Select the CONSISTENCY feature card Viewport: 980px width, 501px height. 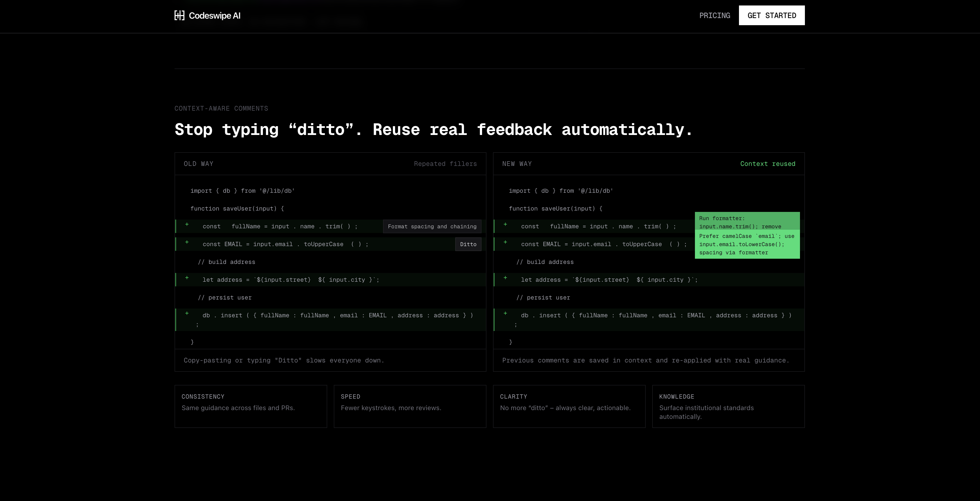click(251, 406)
